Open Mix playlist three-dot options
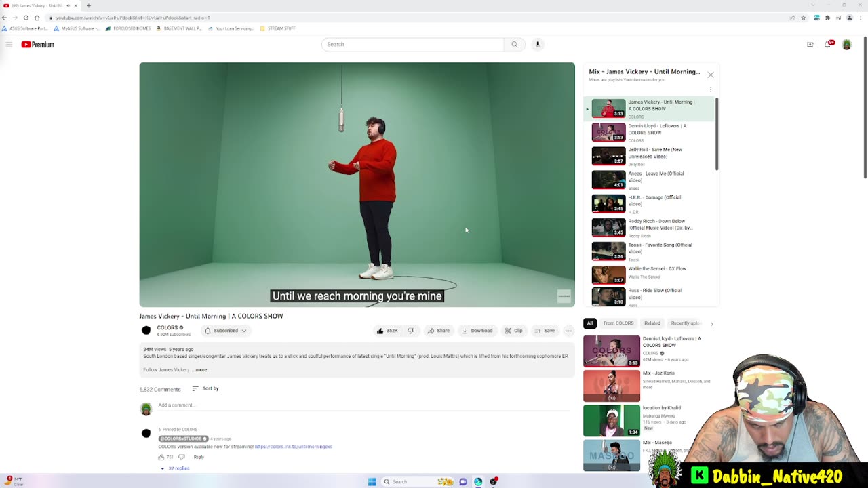The height and width of the screenshot is (488, 868). point(711,89)
